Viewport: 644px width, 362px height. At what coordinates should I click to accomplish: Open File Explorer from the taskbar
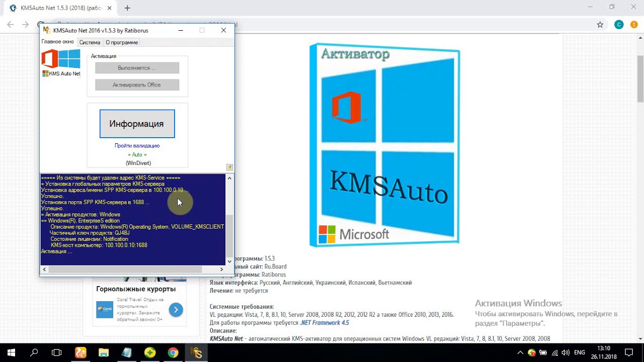(104, 352)
